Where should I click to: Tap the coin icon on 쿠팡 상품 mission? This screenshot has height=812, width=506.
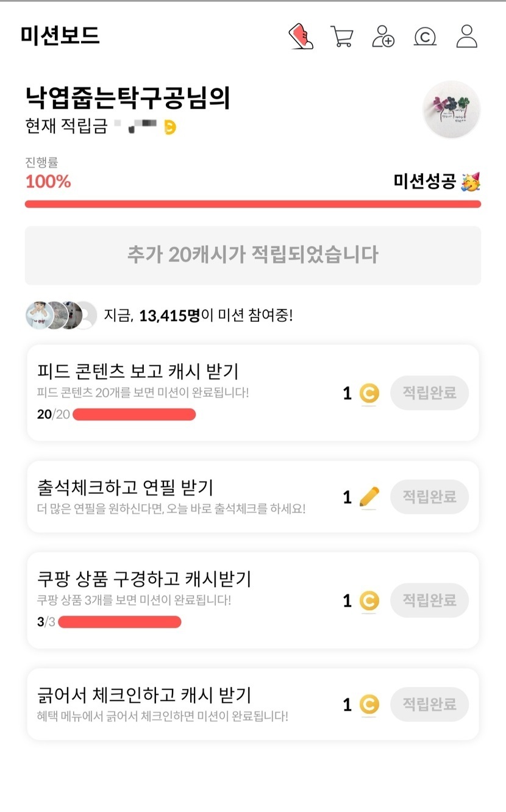point(368,601)
